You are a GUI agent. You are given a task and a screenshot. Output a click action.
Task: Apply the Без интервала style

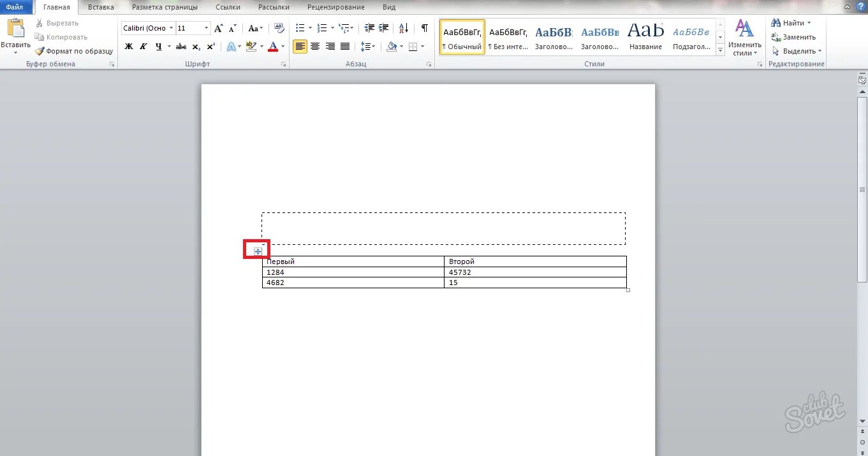coord(508,37)
